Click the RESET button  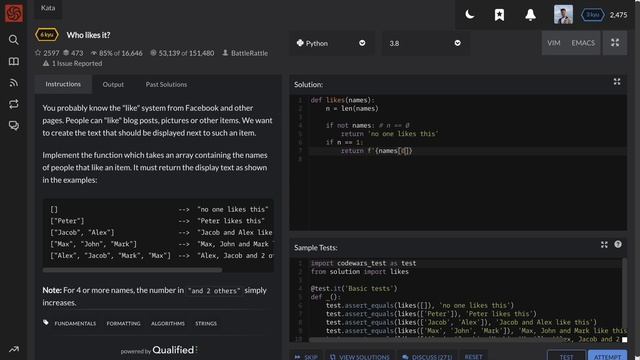click(x=473, y=357)
